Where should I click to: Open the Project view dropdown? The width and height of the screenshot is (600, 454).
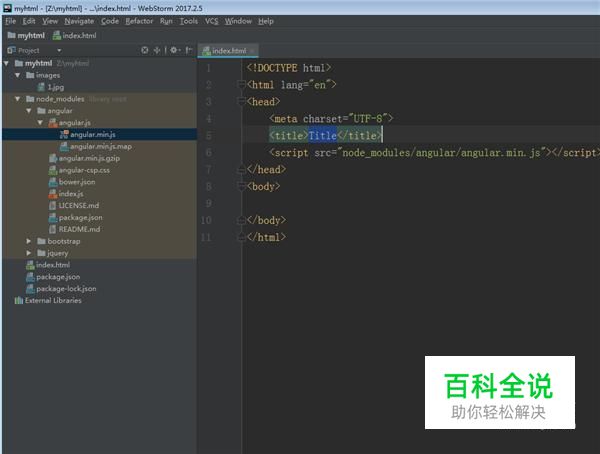tap(59, 50)
